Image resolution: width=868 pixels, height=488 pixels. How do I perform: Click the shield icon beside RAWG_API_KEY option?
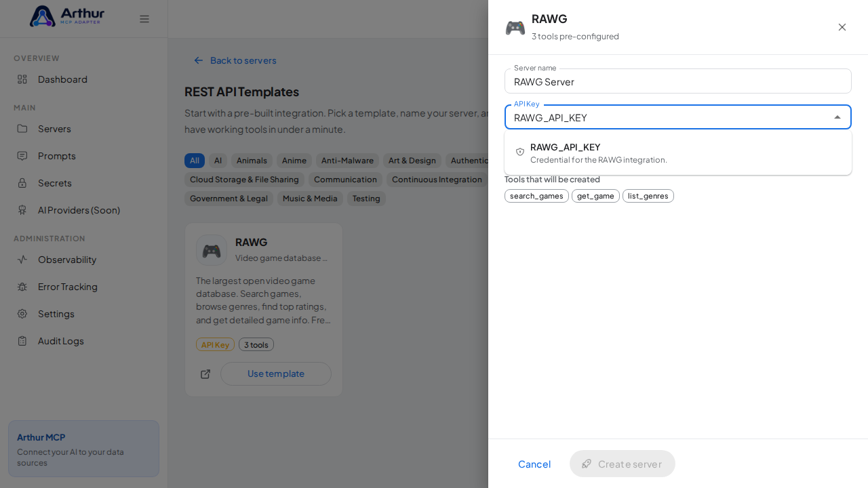tap(520, 152)
